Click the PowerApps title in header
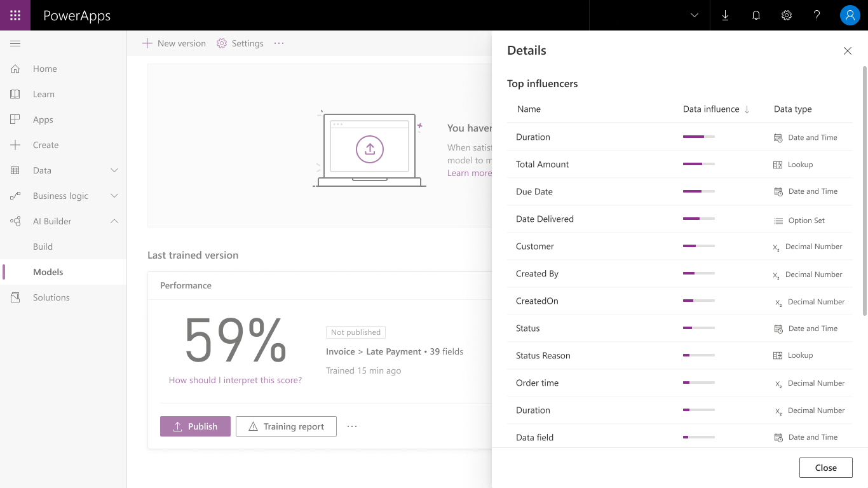The width and height of the screenshot is (868, 488). 77,15
